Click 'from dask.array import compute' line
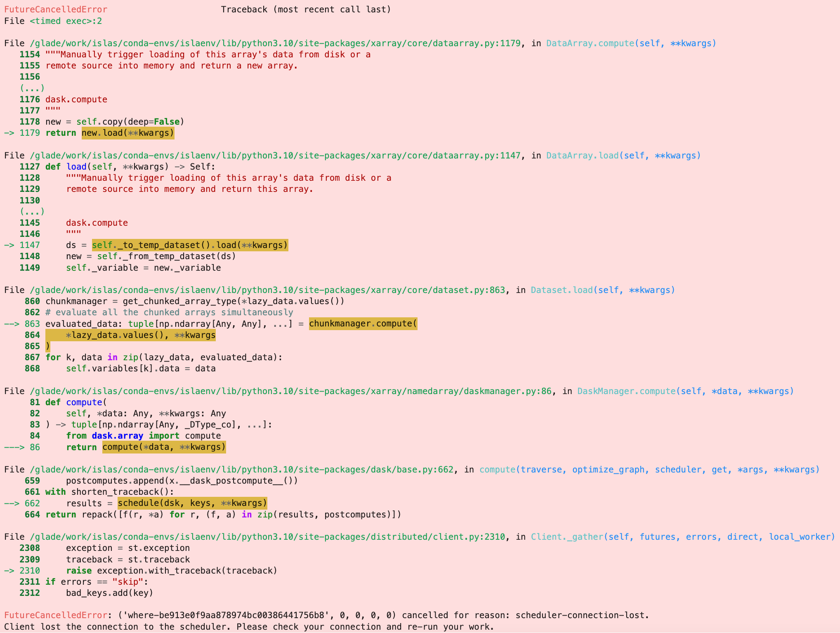Viewport: 840px width, 633px height. [143, 436]
